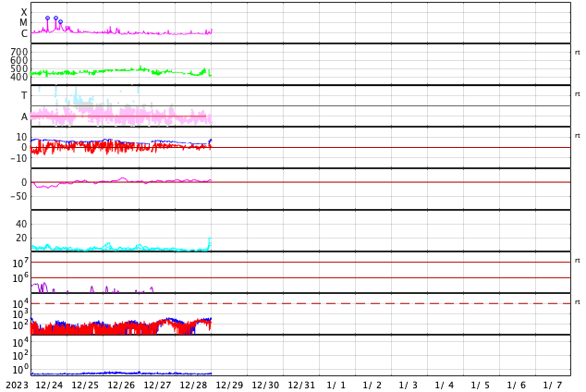Image resolution: width=586 pixels, height=392 pixels.
Task: Click the C flare class axis label
Action: point(24,33)
